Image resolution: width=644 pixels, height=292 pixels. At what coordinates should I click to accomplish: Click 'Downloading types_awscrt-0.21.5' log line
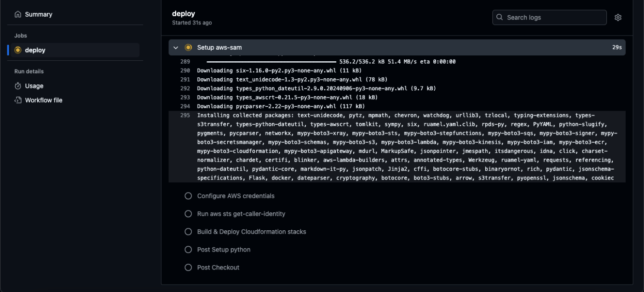[x=287, y=97]
